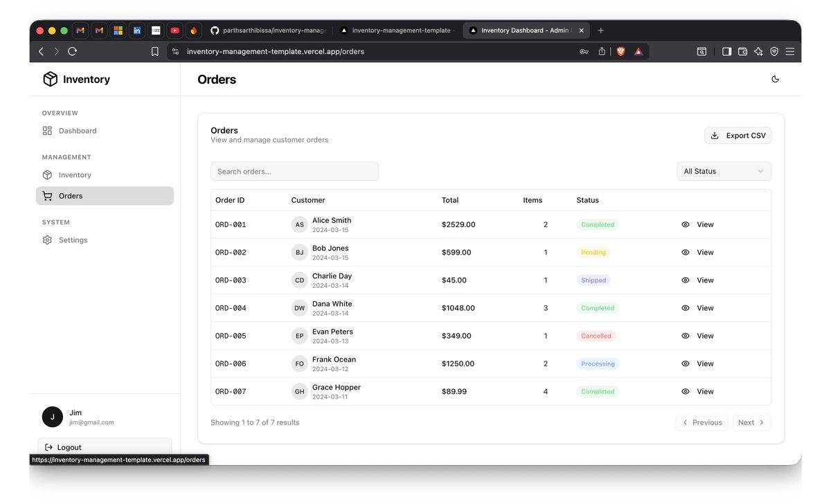Click the Export CSV button
The height and width of the screenshot is (504, 831).
738,136
